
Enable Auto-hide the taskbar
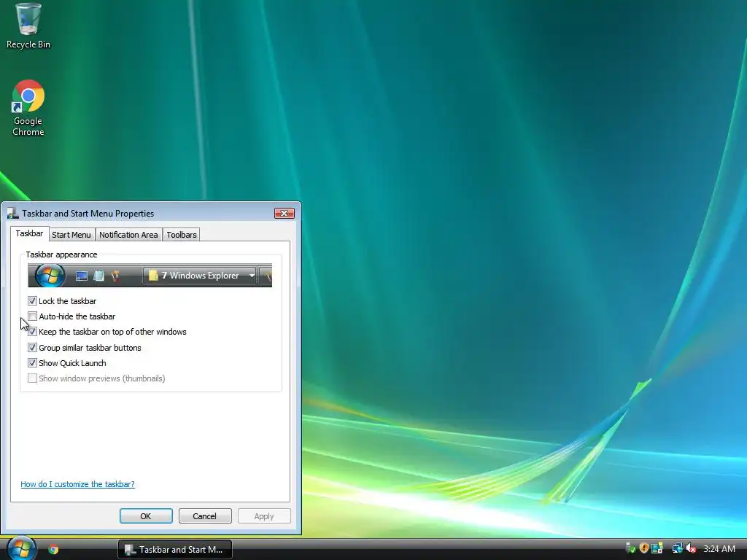click(32, 316)
